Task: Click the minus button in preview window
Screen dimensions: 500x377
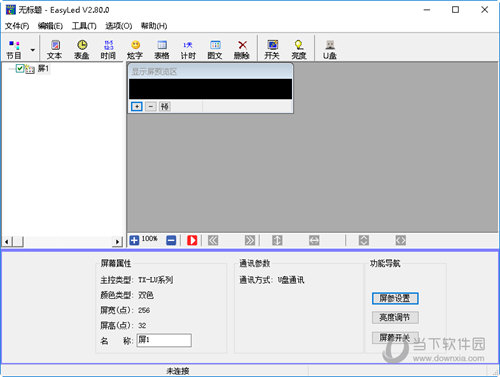Action: [151, 107]
